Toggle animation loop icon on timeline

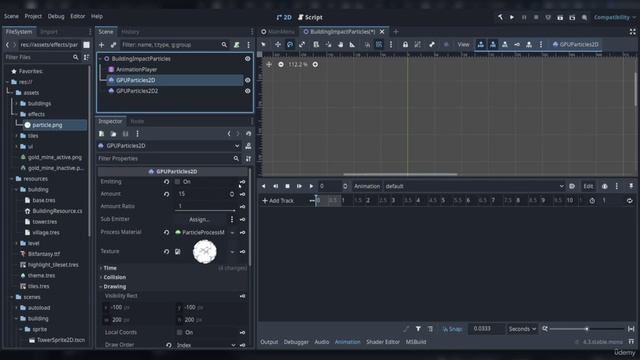(629, 200)
